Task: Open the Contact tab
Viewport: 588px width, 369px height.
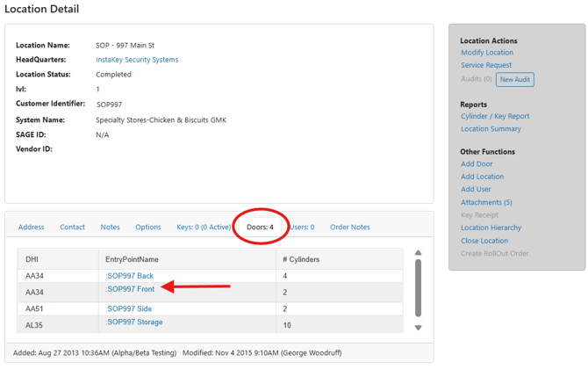Action: (72, 227)
